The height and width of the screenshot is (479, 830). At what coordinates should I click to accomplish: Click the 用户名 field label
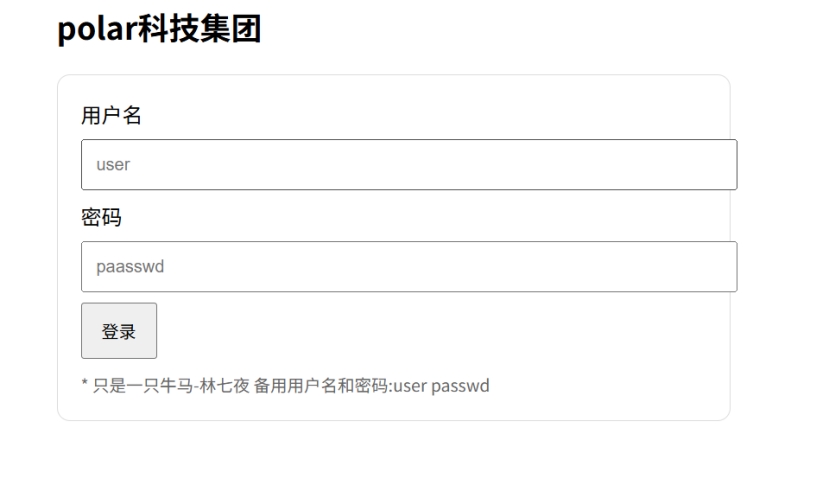(x=111, y=115)
